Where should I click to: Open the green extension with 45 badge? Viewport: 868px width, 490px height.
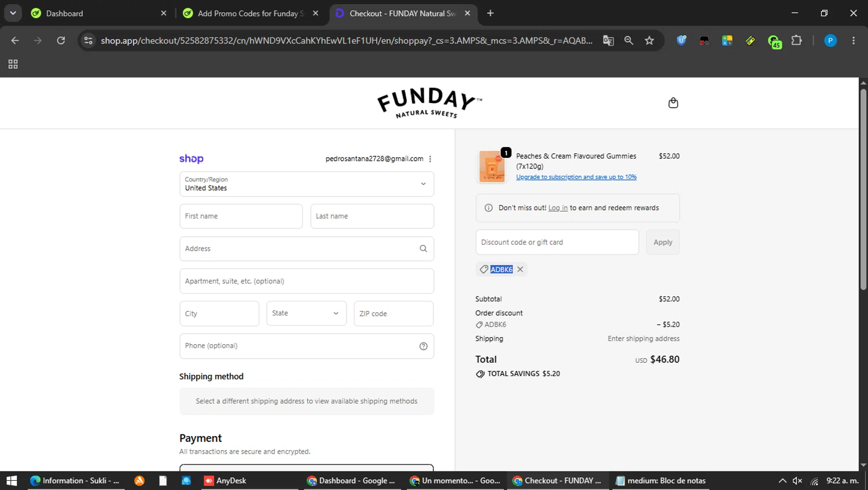[x=774, y=41]
